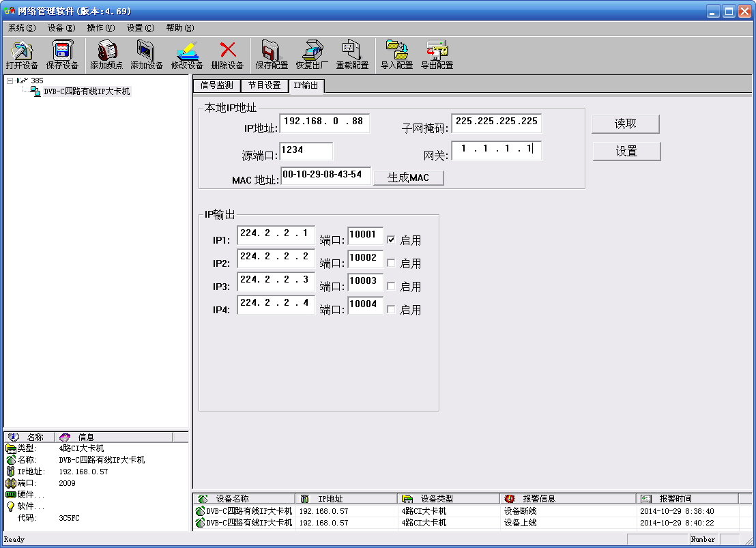This screenshot has width=756, height=548.
Task: Click the 设备断线 alarm row icon
Action: coord(200,511)
